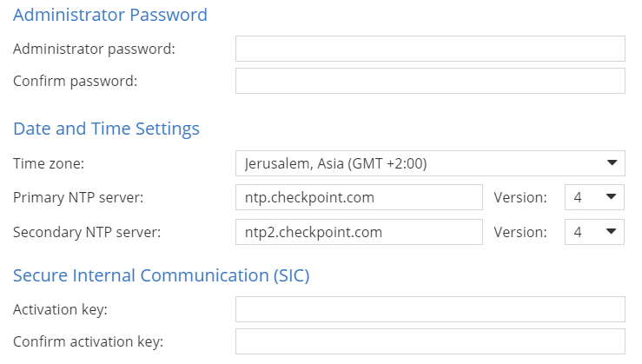The height and width of the screenshot is (364, 642).
Task: Click the 'Secondary NTP server:' label
Action: (x=87, y=233)
